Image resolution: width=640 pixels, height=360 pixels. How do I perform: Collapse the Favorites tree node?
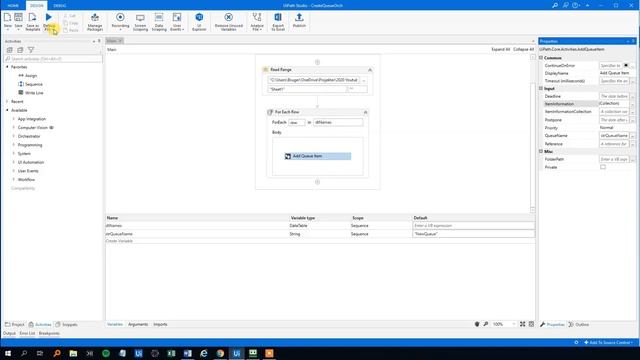7,67
